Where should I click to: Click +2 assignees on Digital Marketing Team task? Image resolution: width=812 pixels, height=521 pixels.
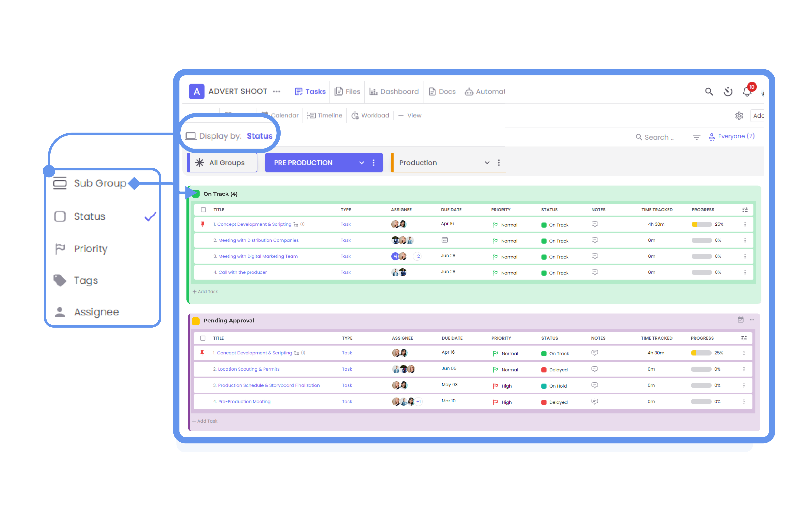pos(417,256)
